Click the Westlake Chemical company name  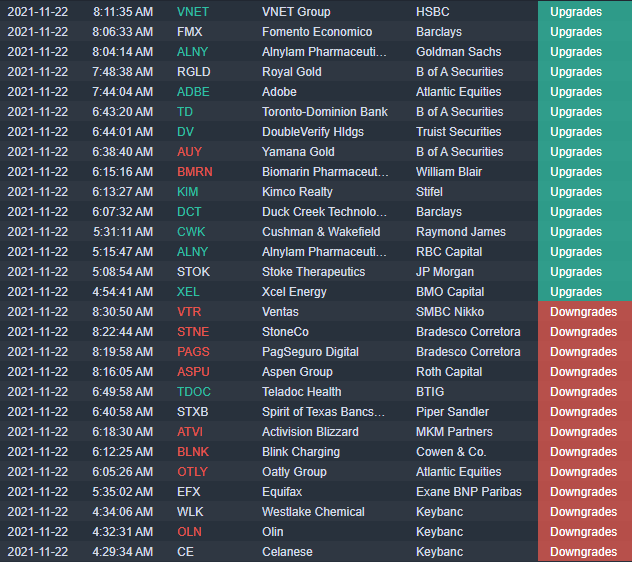coord(313,512)
